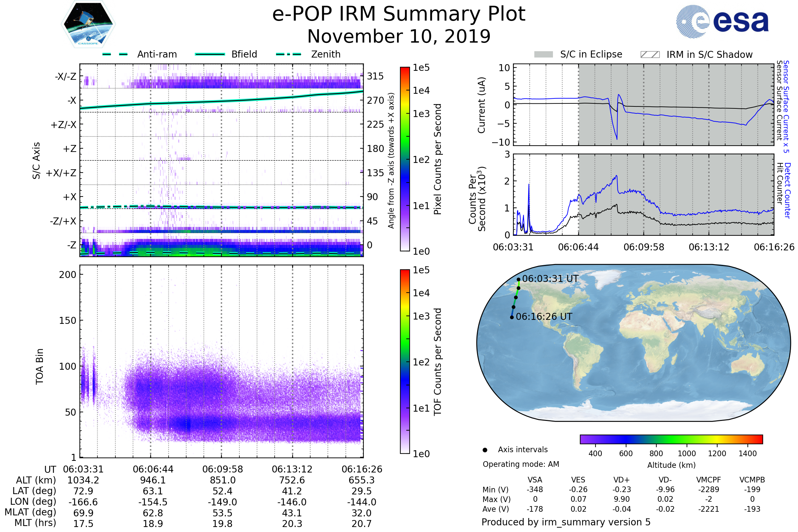Click the 06:16:26 UT map track endpoint
Viewport: 798px width, 532px height.
click(512, 317)
